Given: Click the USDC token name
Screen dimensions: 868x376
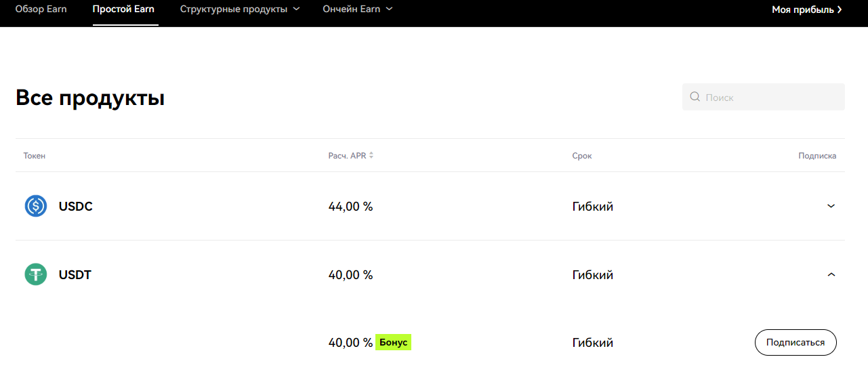Looking at the screenshot, I should click(75, 207).
